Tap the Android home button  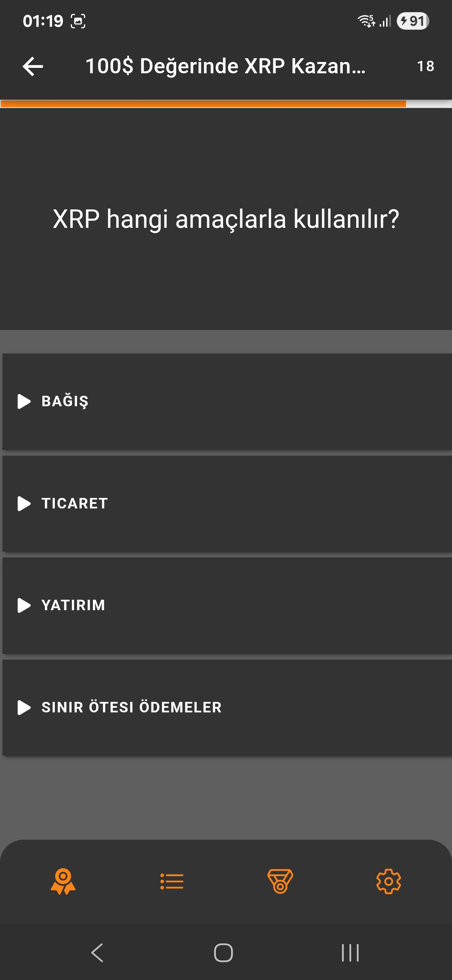223,953
